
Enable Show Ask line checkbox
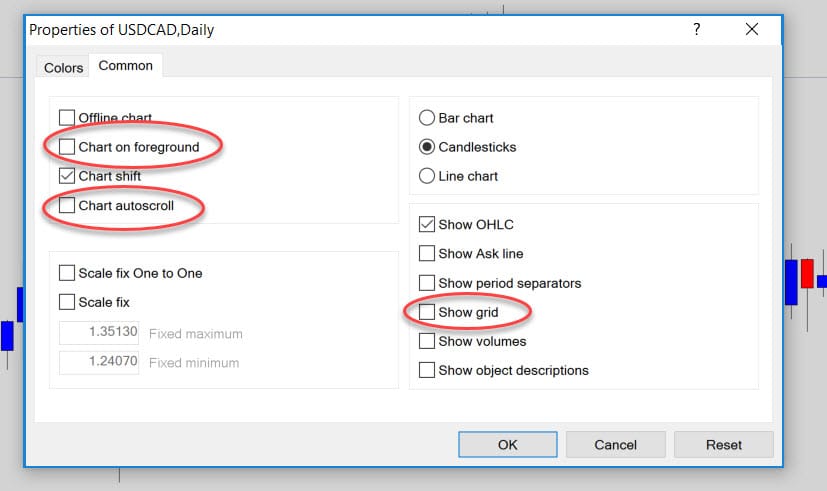pyautogui.click(x=427, y=253)
